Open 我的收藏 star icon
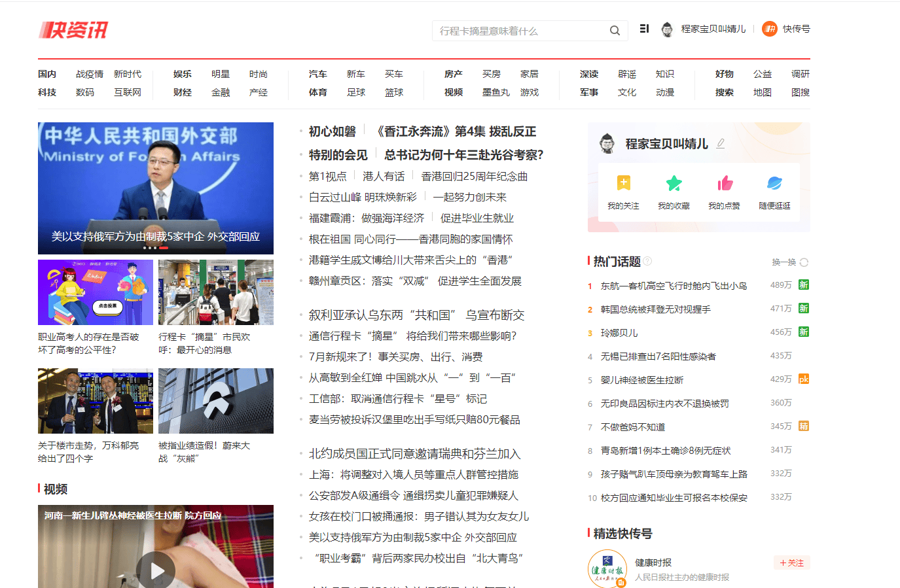The height and width of the screenshot is (588, 900). pyautogui.click(x=674, y=184)
